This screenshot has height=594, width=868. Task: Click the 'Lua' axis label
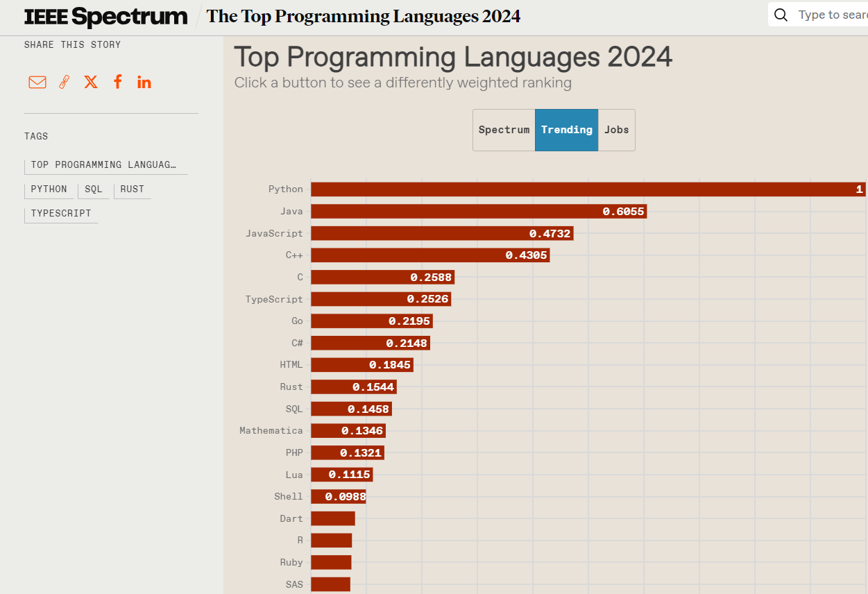(x=295, y=475)
